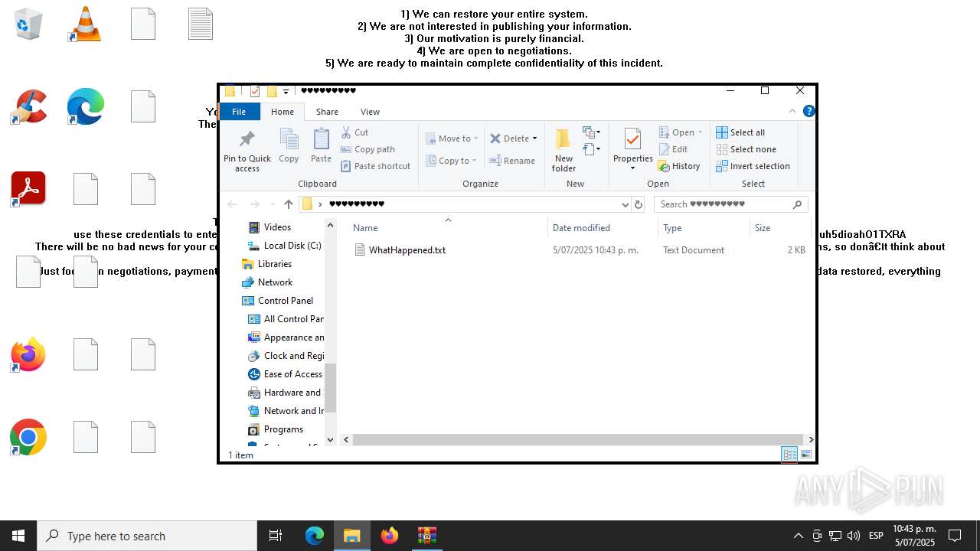Click the Edit button in ribbon

tap(673, 149)
